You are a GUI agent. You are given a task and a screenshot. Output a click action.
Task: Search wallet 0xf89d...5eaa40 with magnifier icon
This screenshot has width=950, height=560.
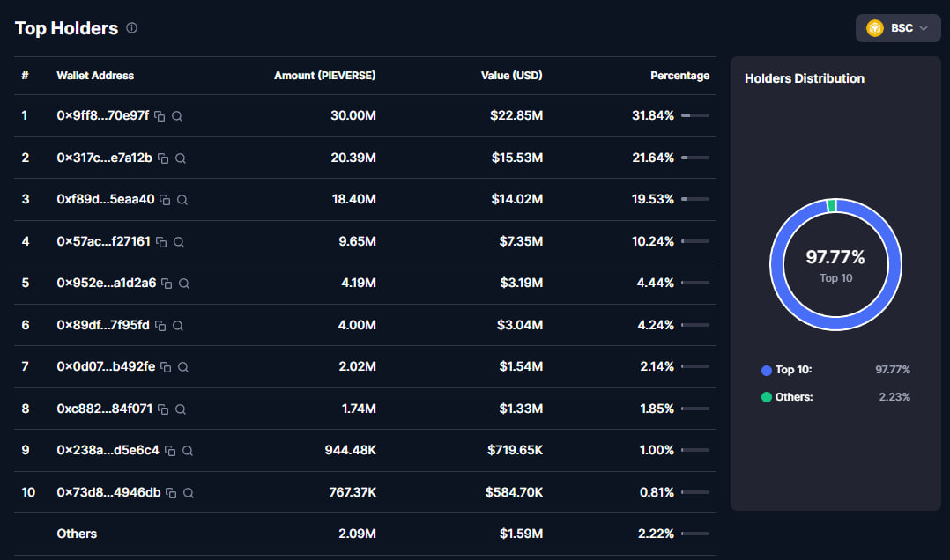(x=182, y=200)
